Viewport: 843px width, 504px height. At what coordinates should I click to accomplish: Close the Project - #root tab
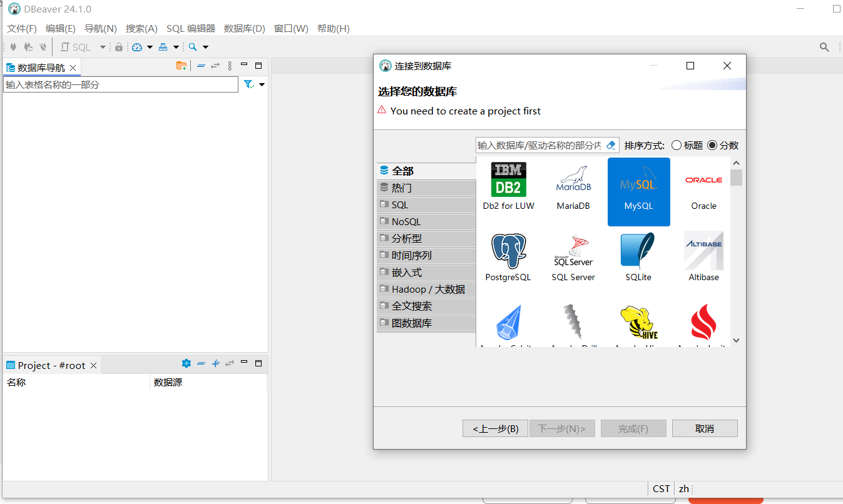(x=94, y=365)
